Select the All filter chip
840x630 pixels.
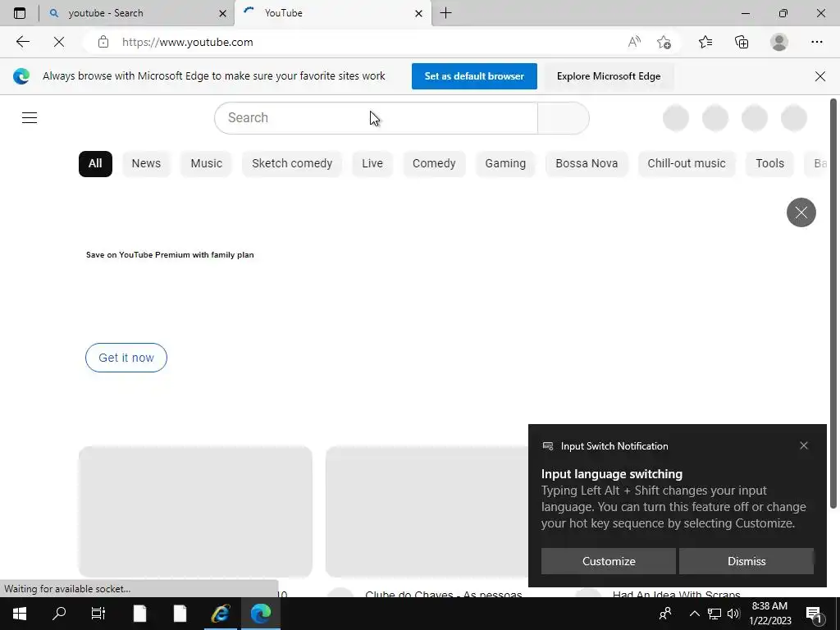[95, 163]
